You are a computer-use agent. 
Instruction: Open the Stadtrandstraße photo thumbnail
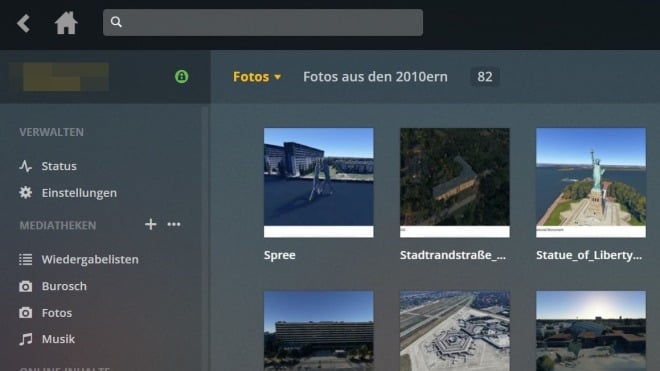tap(455, 183)
